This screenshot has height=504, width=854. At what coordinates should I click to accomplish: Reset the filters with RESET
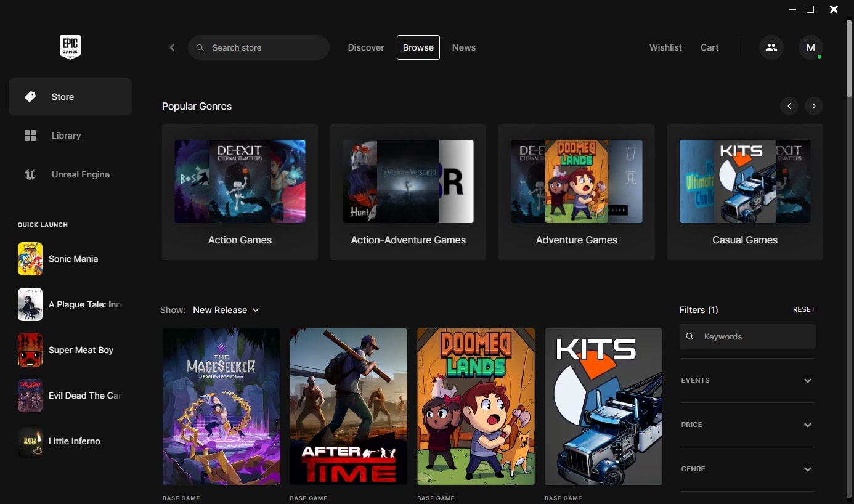[x=804, y=309]
